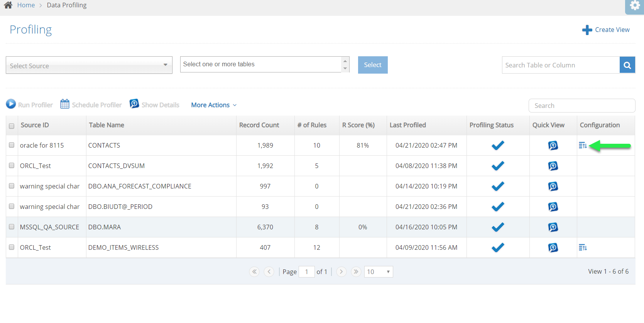Click profiling status checkmark for DBO.MARA

tap(498, 227)
